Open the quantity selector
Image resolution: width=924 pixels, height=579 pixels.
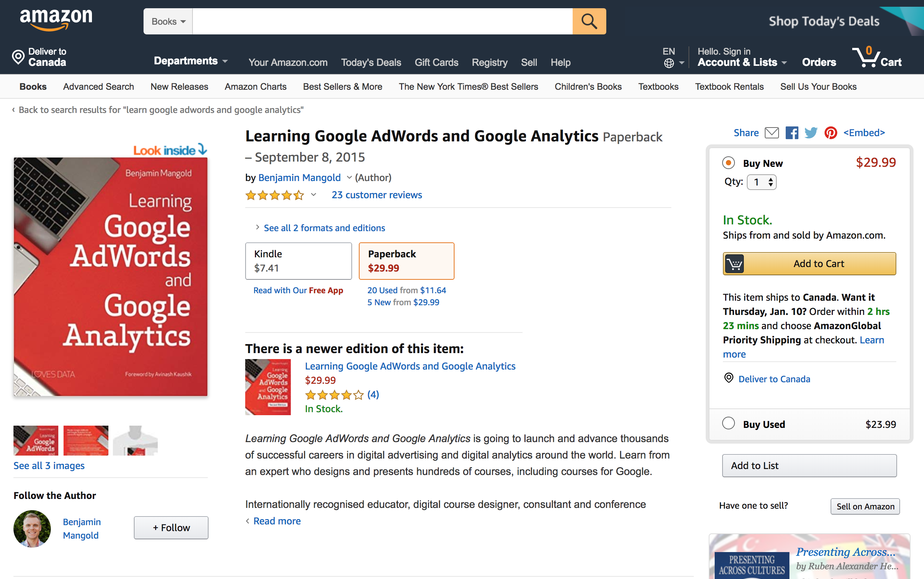[761, 182]
